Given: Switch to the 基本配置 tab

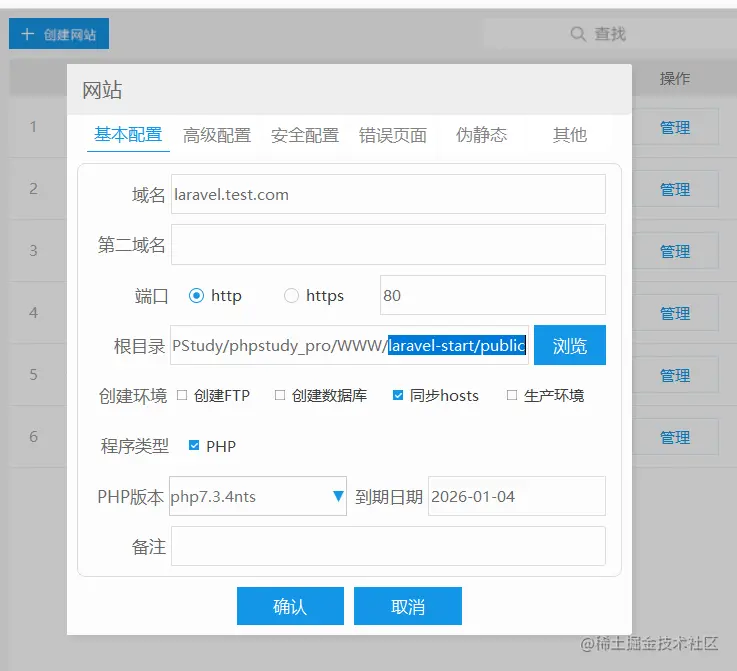Looking at the screenshot, I should coord(128,135).
